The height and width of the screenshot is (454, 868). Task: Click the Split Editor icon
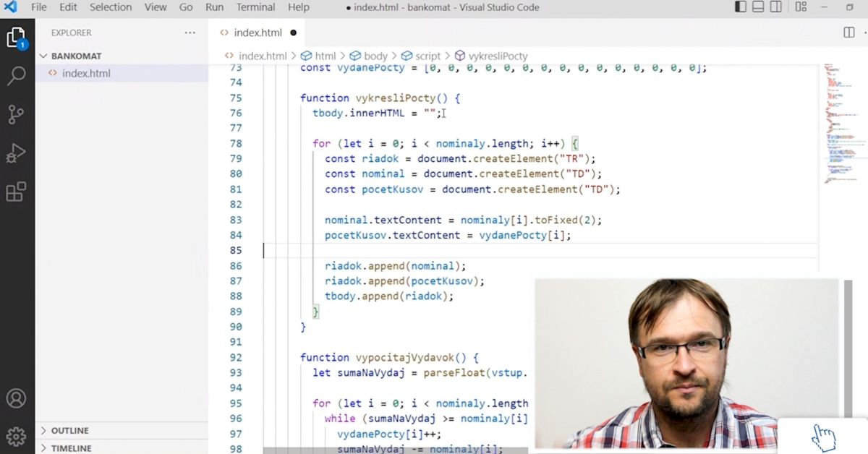pyautogui.click(x=849, y=33)
